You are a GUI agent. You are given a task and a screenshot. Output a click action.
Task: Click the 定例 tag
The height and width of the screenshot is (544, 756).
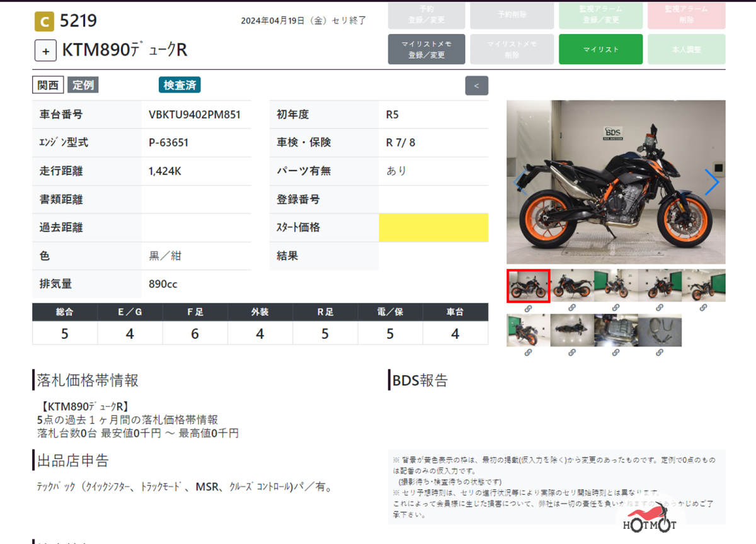(83, 85)
